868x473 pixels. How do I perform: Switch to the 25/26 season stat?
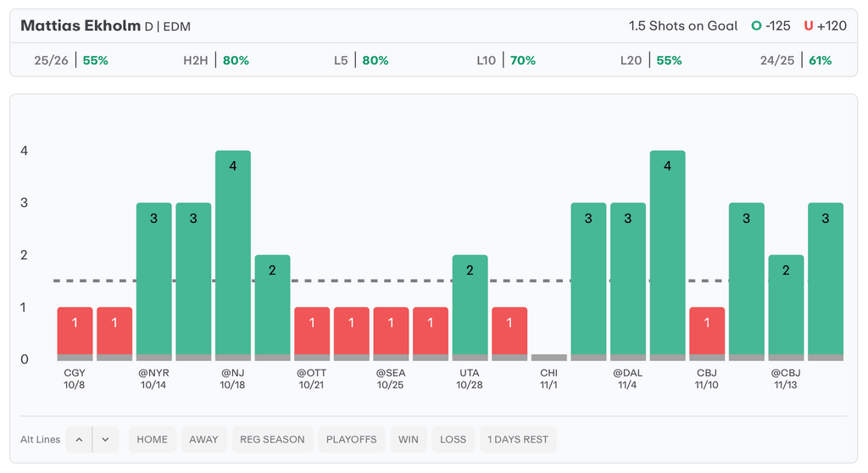[x=71, y=60]
